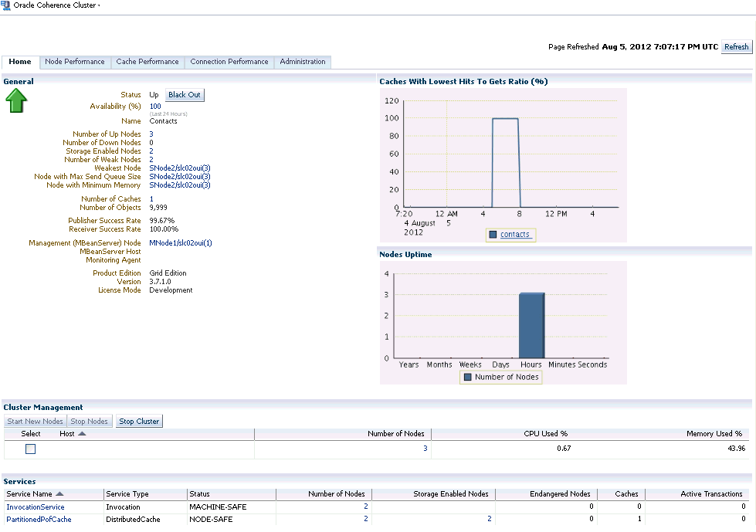The width and height of the screenshot is (756, 532).
Task: Open the InvocationService link
Action: click(x=36, y=507)
